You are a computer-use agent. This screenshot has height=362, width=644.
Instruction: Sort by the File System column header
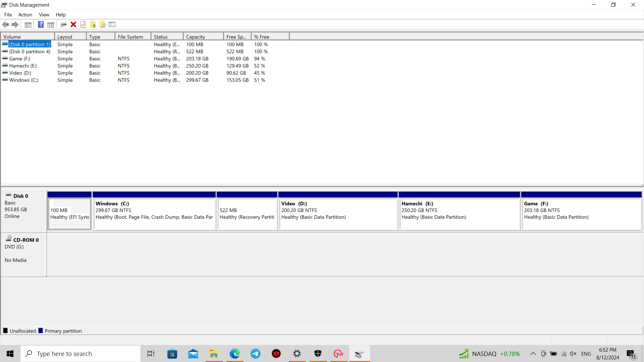133,37
